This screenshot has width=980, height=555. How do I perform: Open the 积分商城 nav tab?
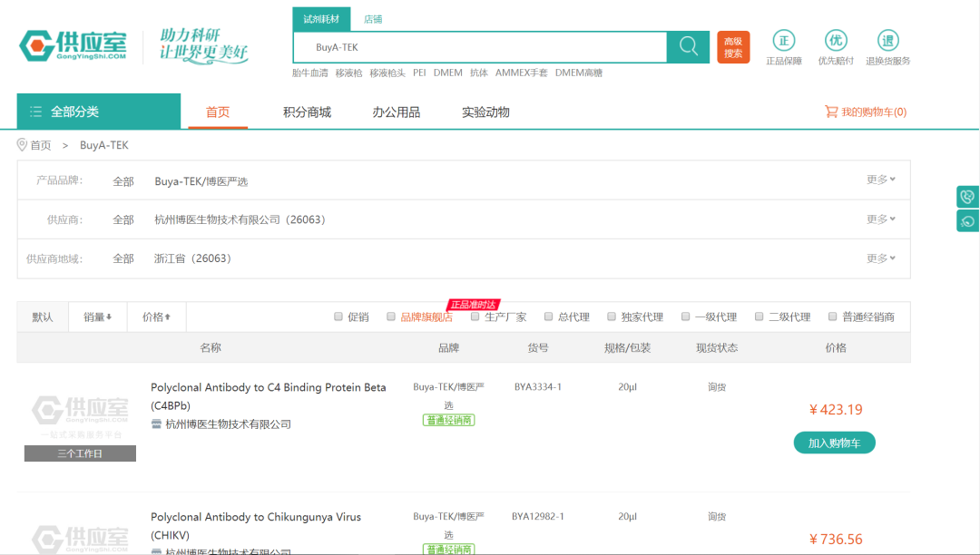[x=307, y=112]
